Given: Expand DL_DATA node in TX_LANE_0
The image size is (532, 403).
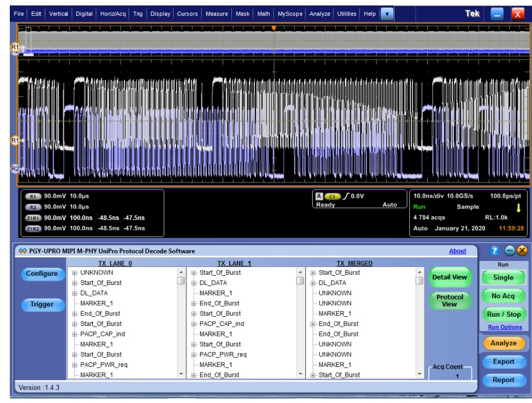Looking at the screenshot, I should [x=74, y=293].
